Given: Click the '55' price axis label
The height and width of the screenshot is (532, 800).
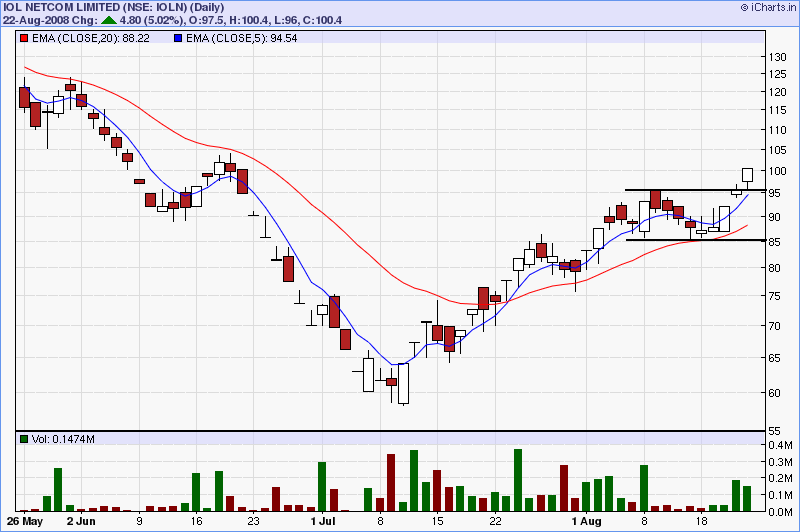Looking at the screenshot, I should pos(774,431).
